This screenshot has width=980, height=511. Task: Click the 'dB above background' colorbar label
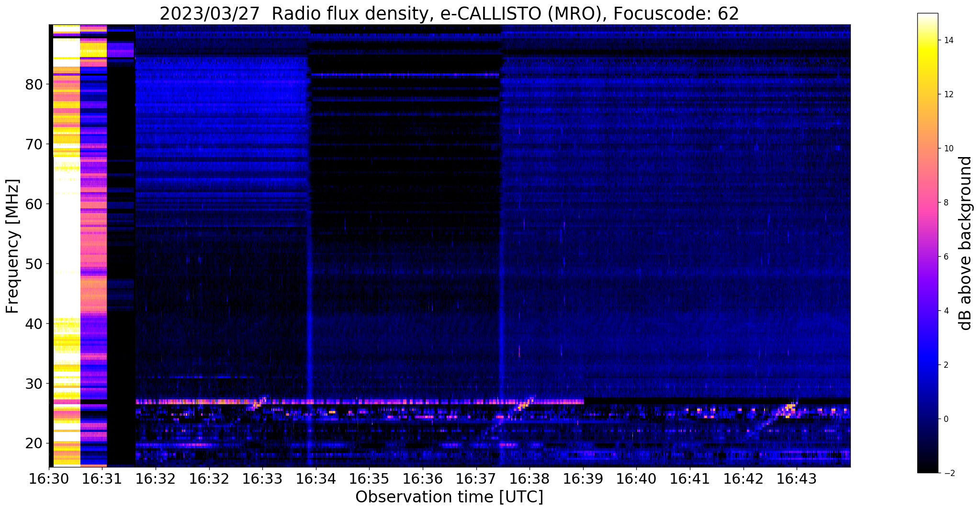(x=966, y=243)
